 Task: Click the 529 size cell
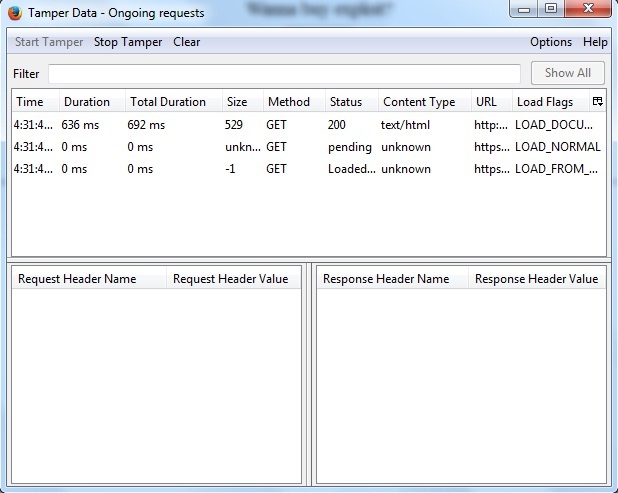pos(234,125)
